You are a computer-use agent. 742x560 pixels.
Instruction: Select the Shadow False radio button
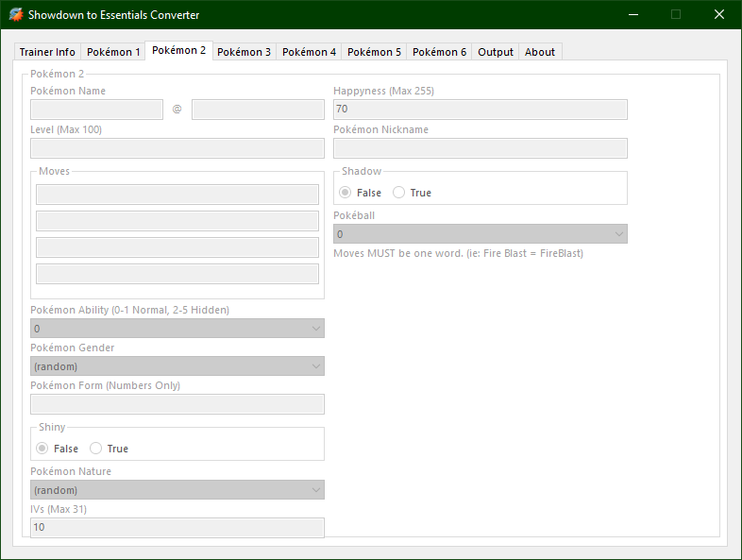pyautogui.click(x=346, y=193)
